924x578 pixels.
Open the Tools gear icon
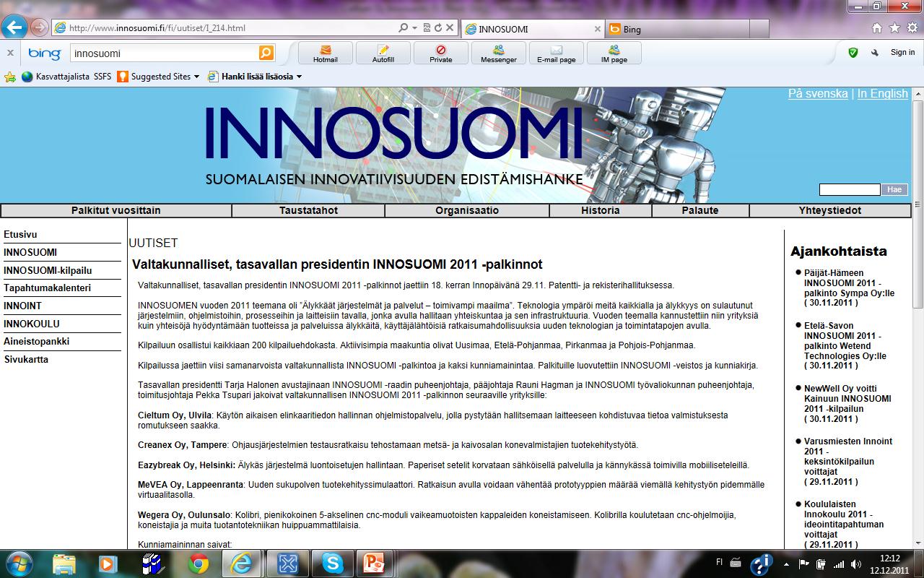(x=911, y=28)
